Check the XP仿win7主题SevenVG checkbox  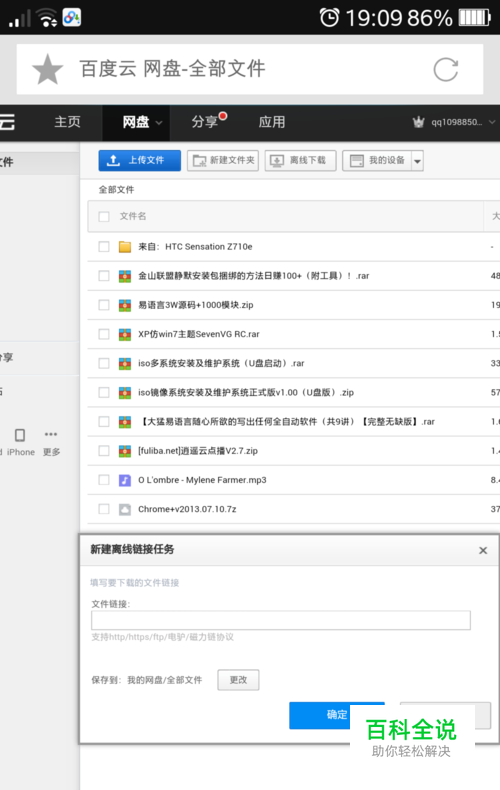click(x=104, y=334)
